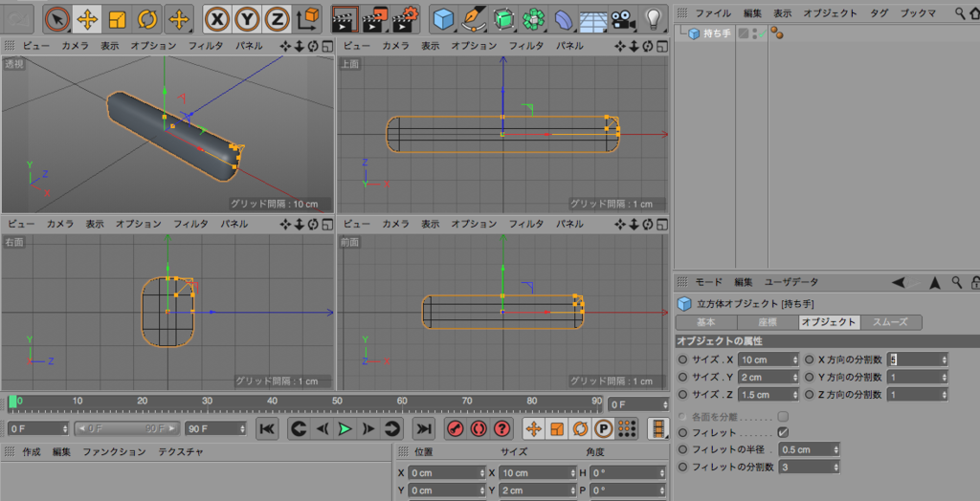Toggle Y axis lock

click(248, 19)
